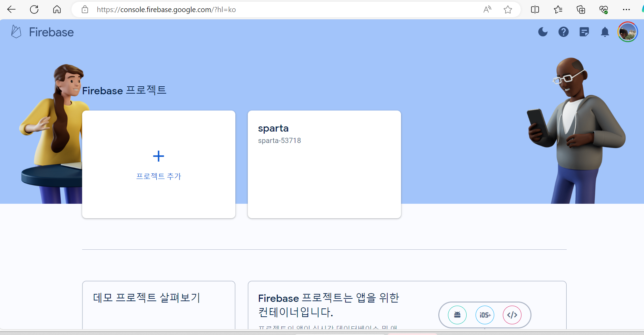
Task: Click the 프로젝트 추가 label
Action: (x=159, y=176)
